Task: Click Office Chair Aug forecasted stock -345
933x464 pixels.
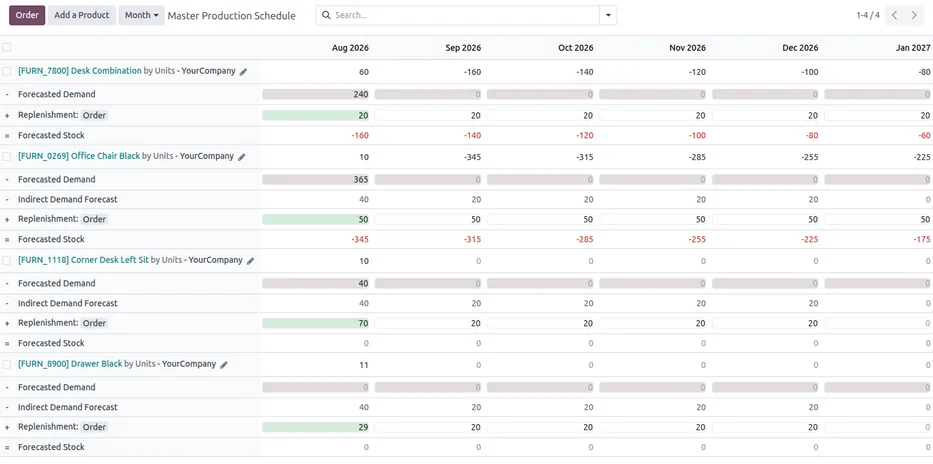Action: coord(360,239)
